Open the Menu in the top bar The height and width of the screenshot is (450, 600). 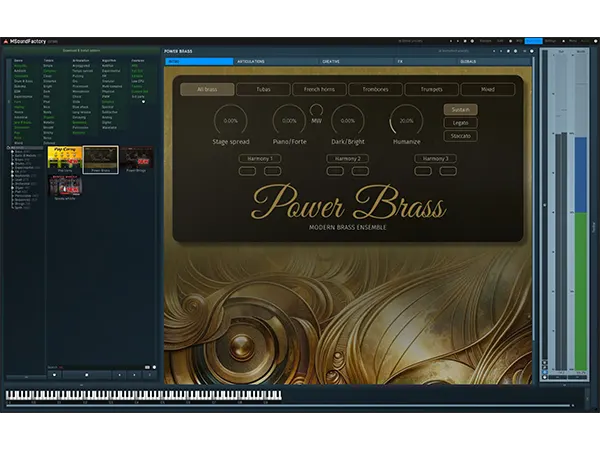(572, 41)
